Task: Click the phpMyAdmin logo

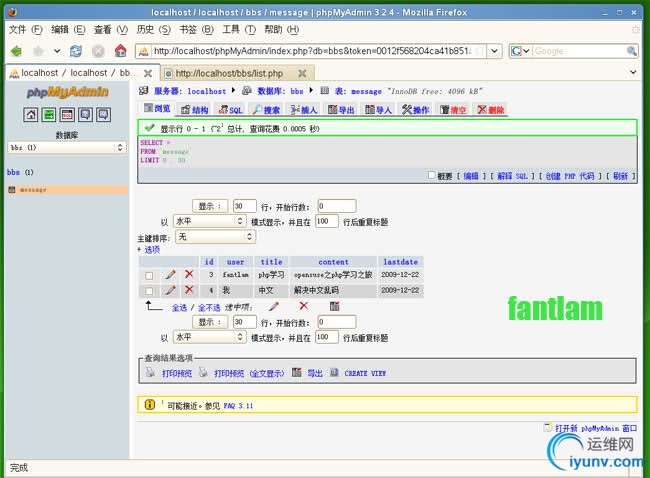Action: [68, 92]
